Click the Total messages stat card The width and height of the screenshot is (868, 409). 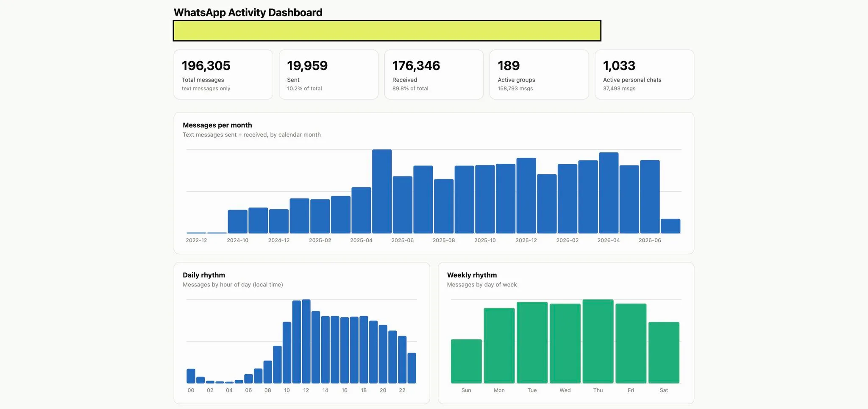coord(223,75)
